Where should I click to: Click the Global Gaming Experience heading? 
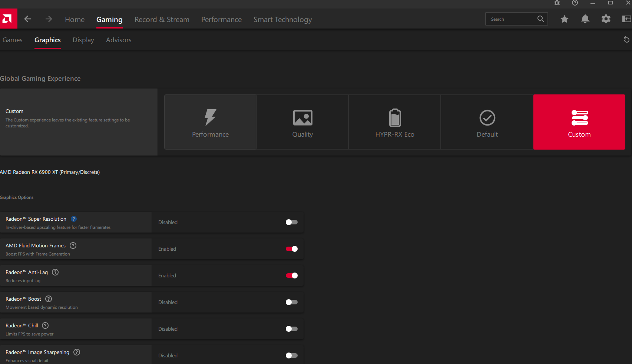[40, 79]
